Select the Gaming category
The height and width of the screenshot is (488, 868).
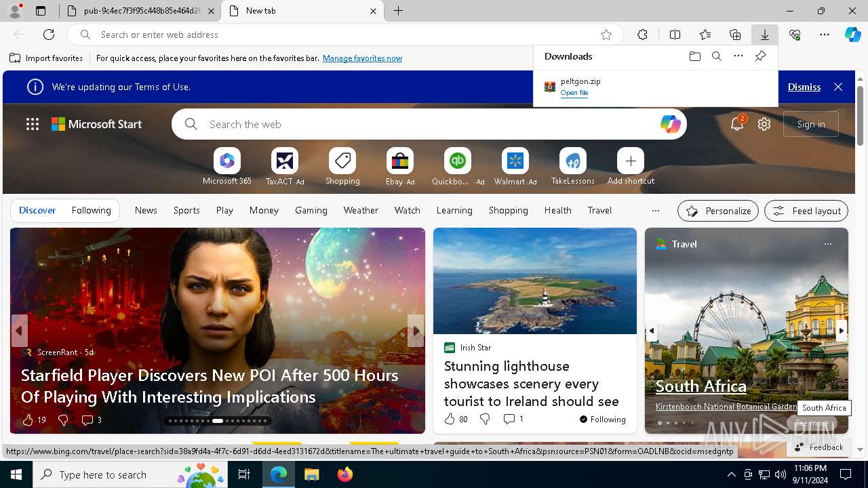(x=311, y=211)
